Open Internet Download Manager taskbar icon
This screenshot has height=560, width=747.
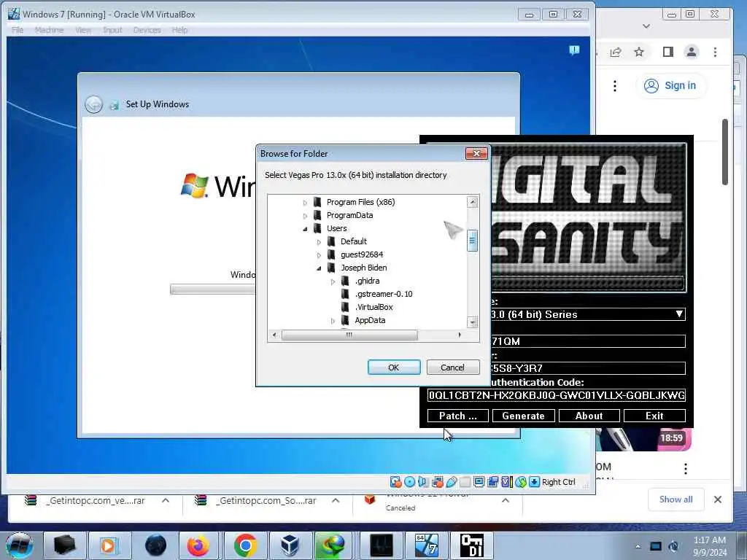pyautogui.click(x=333, y=545)
